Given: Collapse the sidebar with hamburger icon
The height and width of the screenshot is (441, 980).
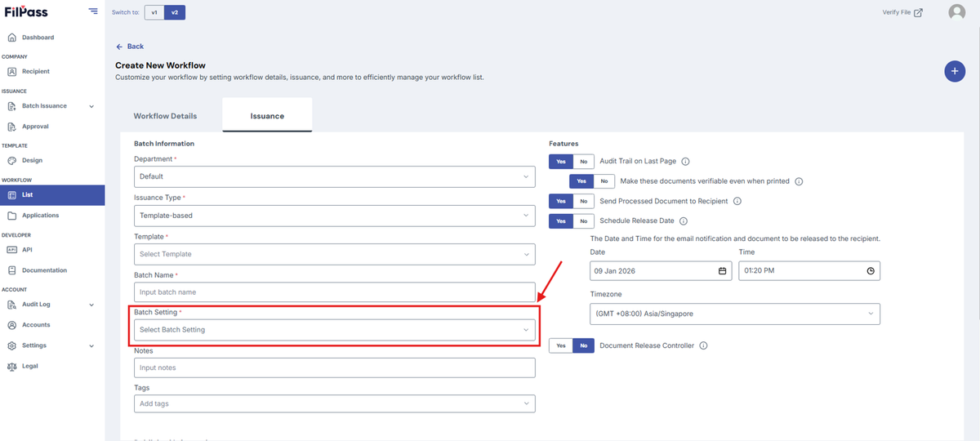Looking at the screenshot, I should 93,11.
